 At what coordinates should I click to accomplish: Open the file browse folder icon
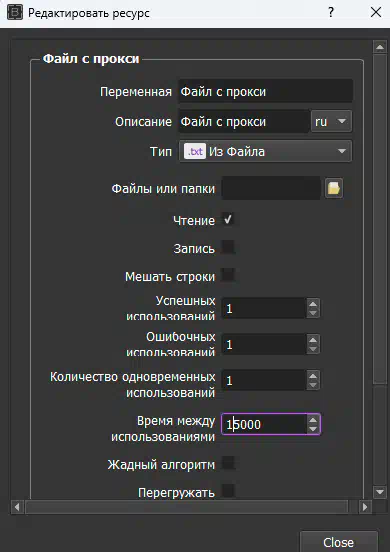pyautogui.click(x=334, y=188)
